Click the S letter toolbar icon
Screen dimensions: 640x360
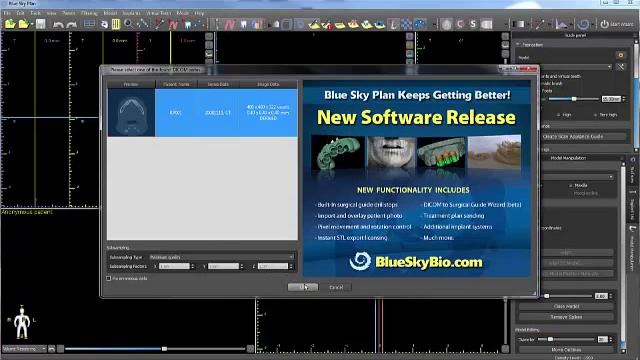point(473,24)
